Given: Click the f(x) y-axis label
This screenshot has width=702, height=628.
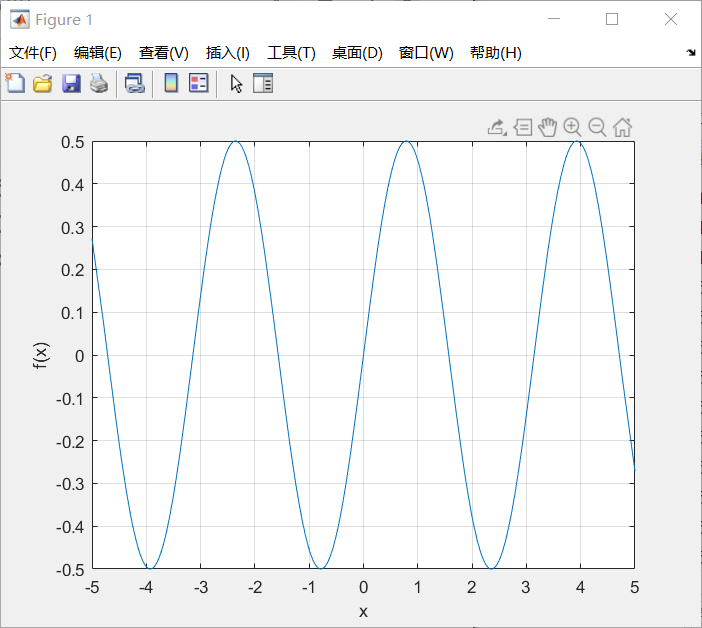Looking at the screenshot, I should point(41,355).
